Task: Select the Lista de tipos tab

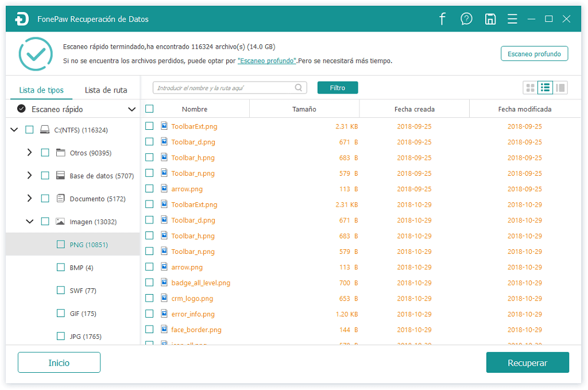Action: (41, 90)
